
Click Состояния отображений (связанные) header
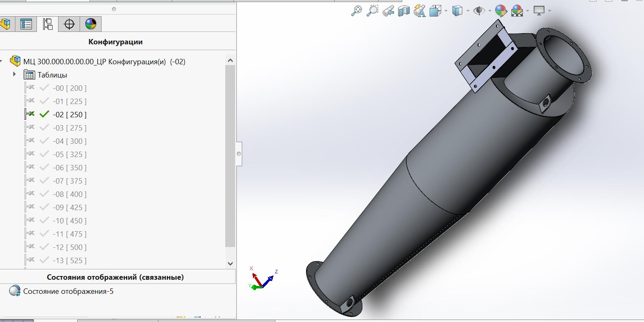tap(115, 277)
